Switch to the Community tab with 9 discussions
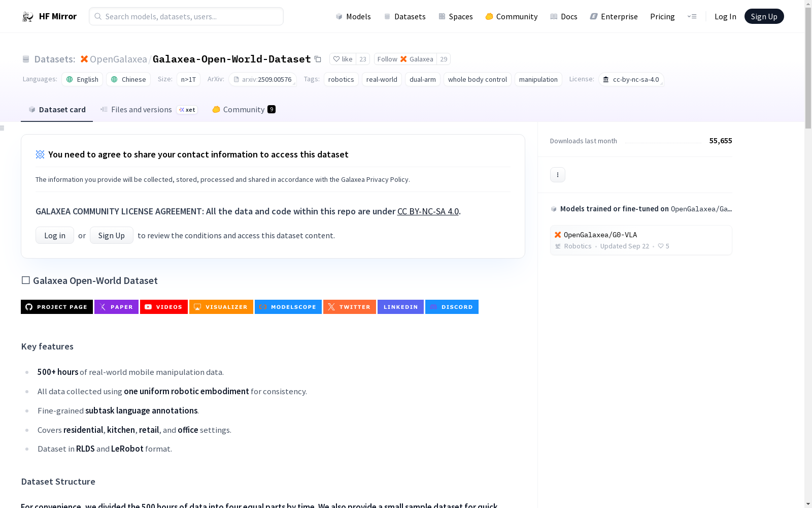Image resolution: width=812 pixels, height=508 pixels. tap(244, 110)
